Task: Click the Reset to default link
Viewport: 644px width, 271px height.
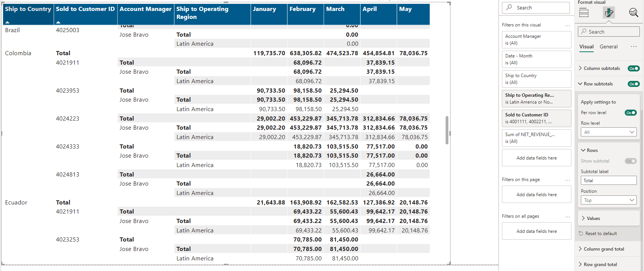Action: pos(601,234)
